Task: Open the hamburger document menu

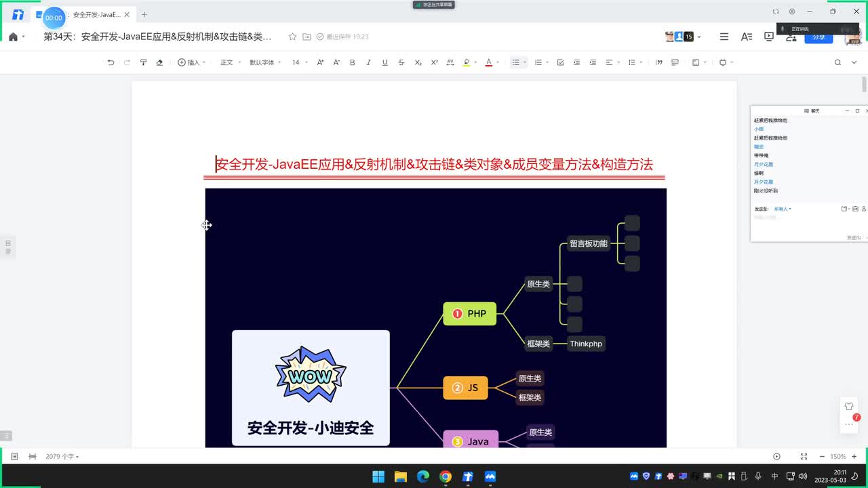Action: (724, 37)
